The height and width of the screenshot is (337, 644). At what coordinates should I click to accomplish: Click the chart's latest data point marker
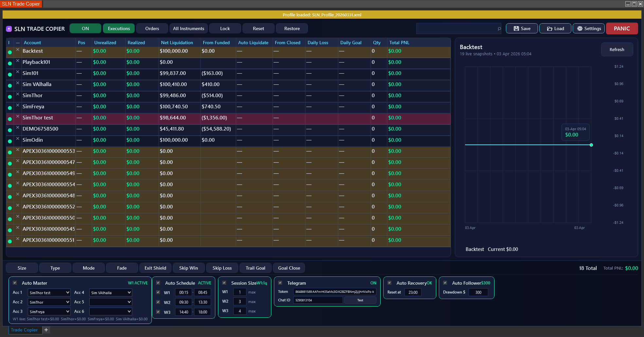pos(591,145)
